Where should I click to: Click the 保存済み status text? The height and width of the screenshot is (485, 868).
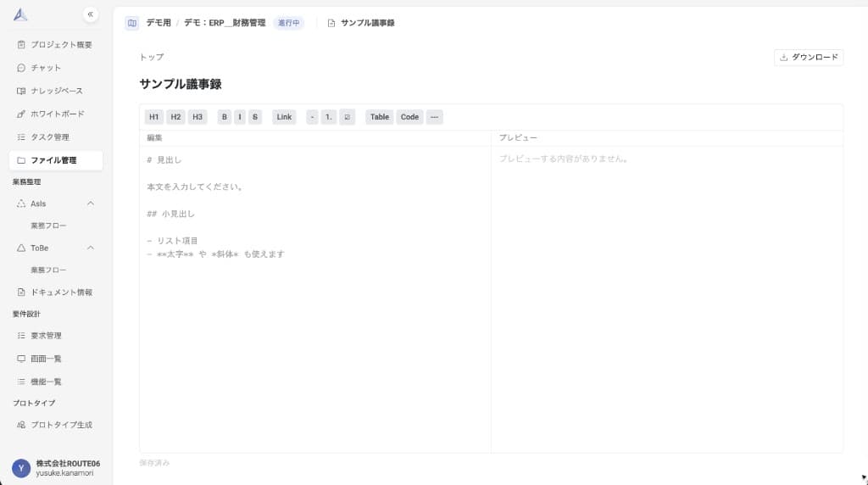154,463
